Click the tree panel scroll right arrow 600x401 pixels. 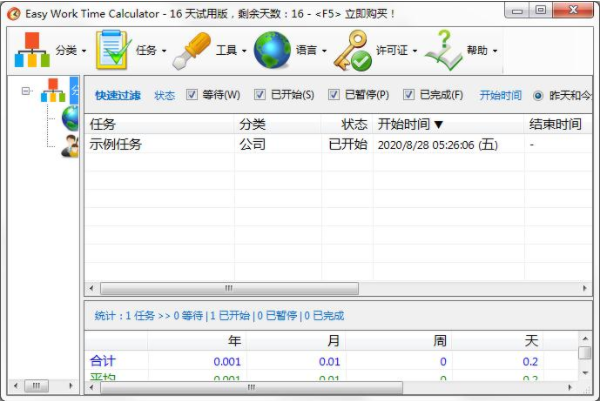pos(70,385)
